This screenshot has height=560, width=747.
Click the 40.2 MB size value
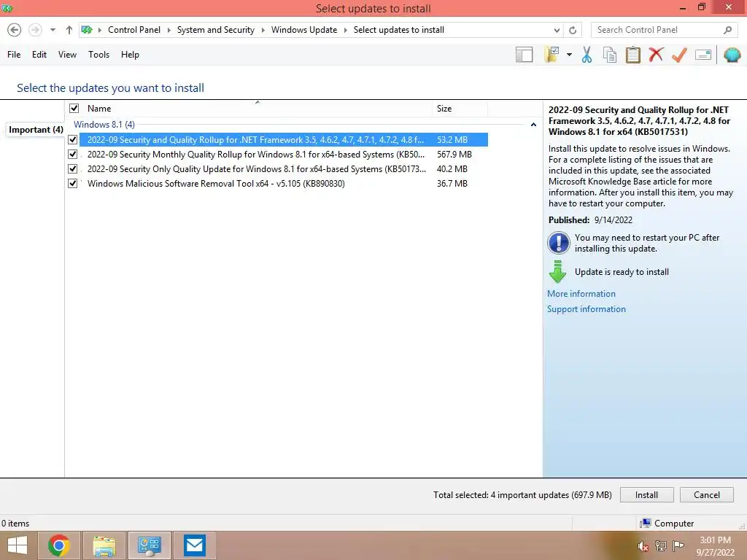(x=452, y=169)
